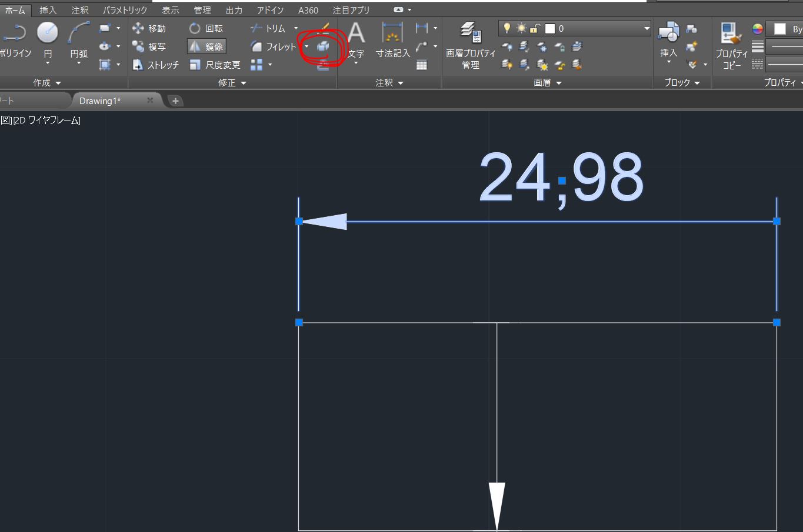Click the Array tool icon
Image resolution: width=803 pixels, height=532 pixels.
coord(256,65)
